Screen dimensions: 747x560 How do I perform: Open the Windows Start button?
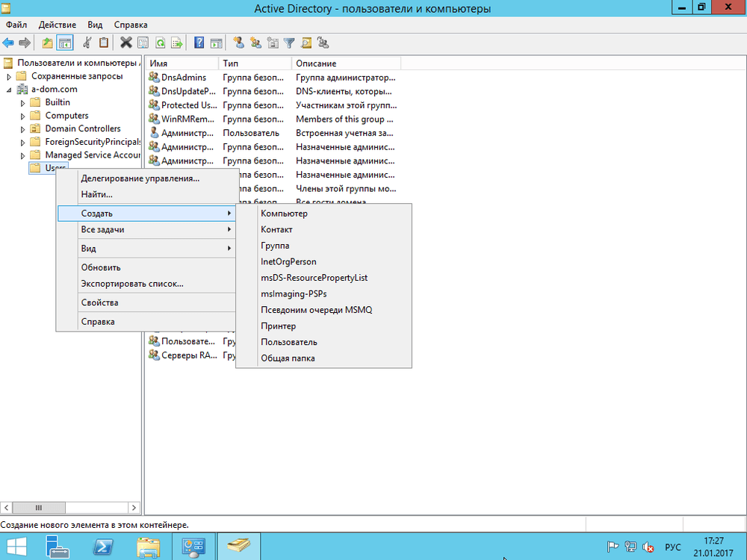pos(17,547)
